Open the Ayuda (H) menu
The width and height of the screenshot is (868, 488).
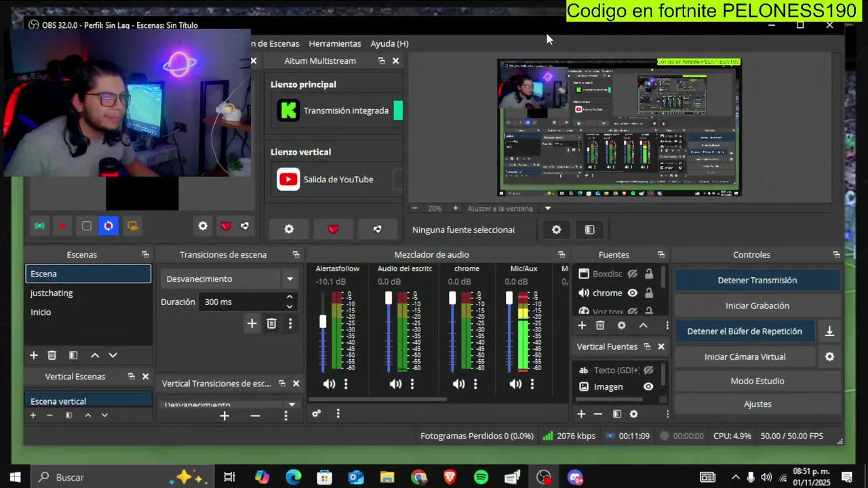tap(389, 43)
